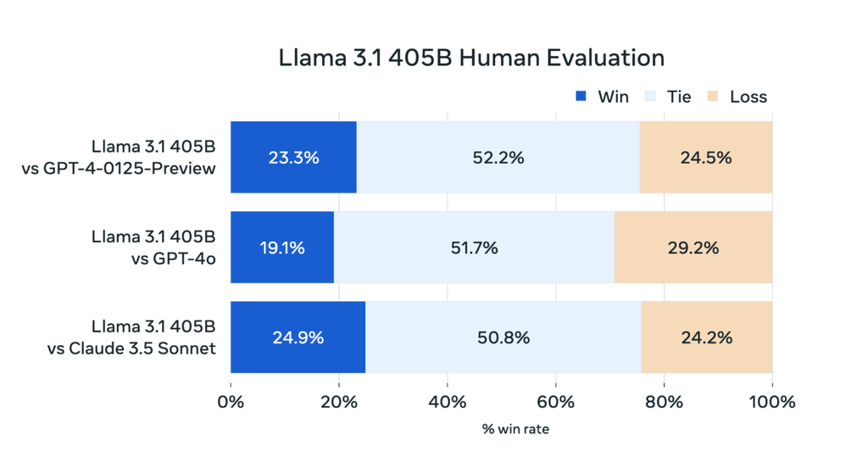The height and width of the screenshot is (457, 868).
Task: Click the chart title Llama 3.1 405B Human Evaluation
Action: pyautogui.click(x=471, y=58)
